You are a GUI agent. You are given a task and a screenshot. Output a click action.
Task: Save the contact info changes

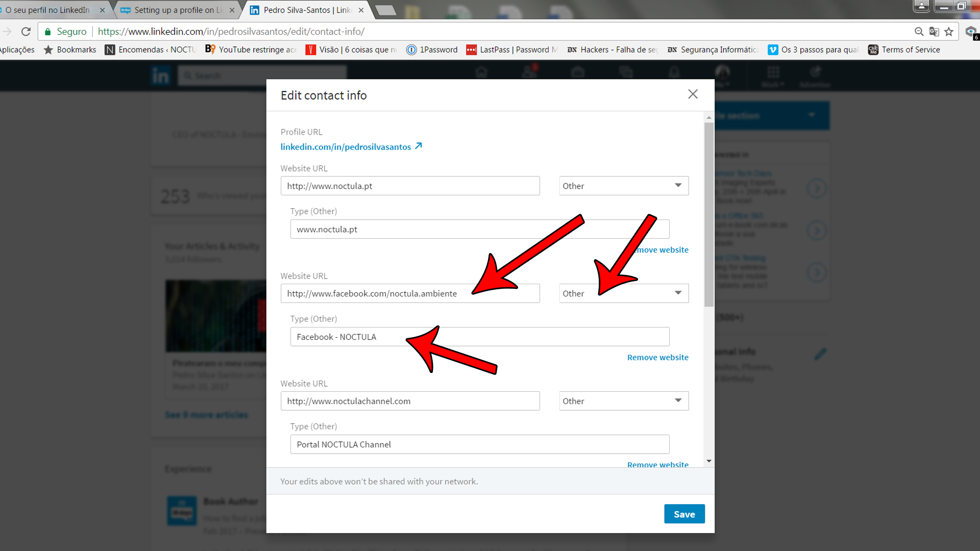[x=684, y=514]
